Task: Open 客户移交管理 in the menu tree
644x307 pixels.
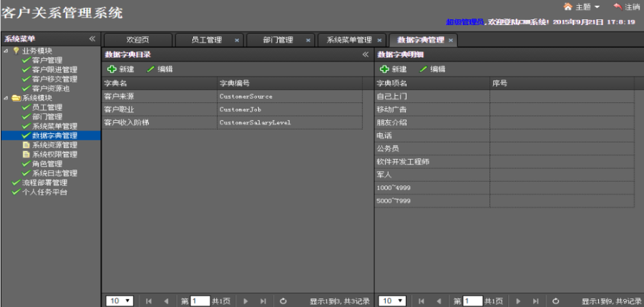Action: coord(54,79)
